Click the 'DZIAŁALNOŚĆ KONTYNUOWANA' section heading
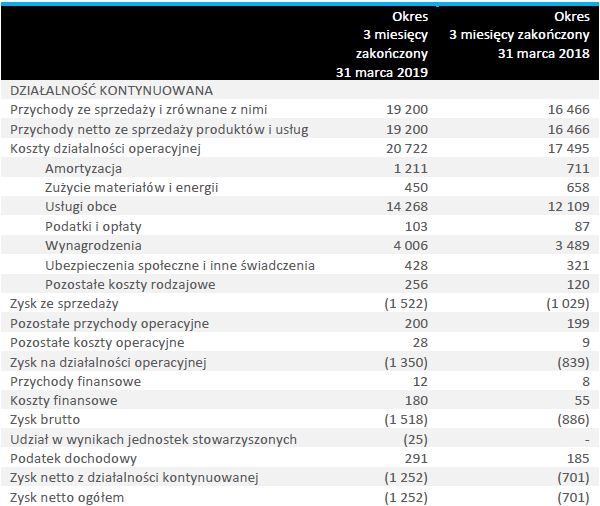Image resolution: width=600 pixels, height=506 pixels. (111, 90)
